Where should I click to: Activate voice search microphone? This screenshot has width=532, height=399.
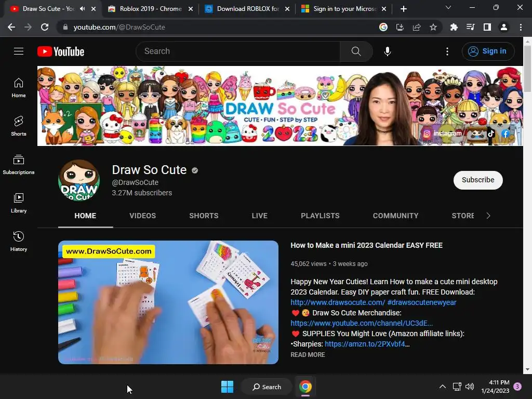click(x=387, y=51)
